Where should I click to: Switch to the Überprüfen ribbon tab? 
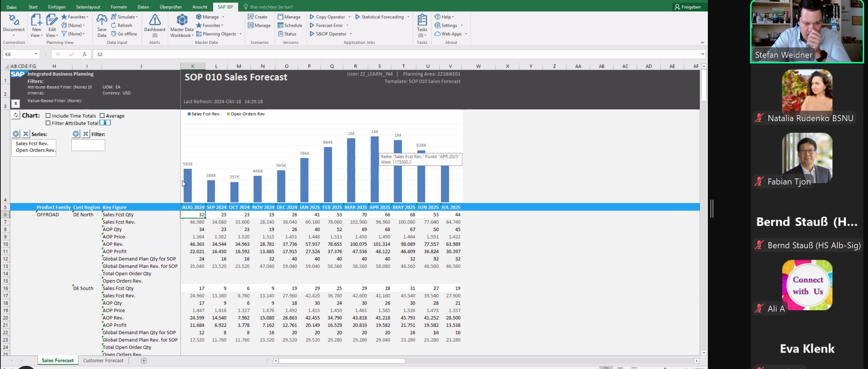(x=171, y=7)
